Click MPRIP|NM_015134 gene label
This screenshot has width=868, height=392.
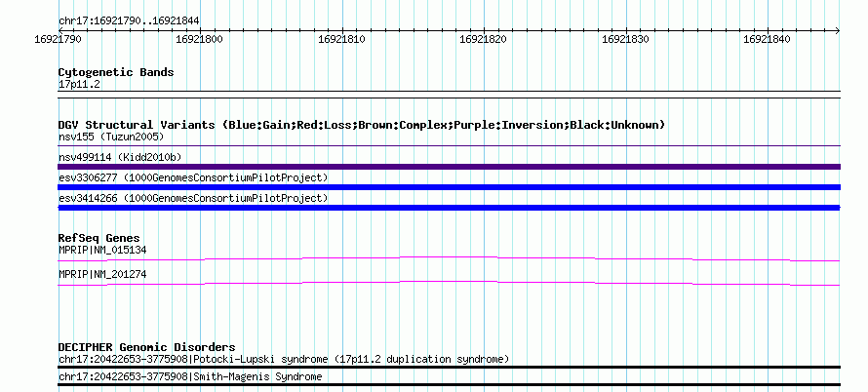point(102,250)
